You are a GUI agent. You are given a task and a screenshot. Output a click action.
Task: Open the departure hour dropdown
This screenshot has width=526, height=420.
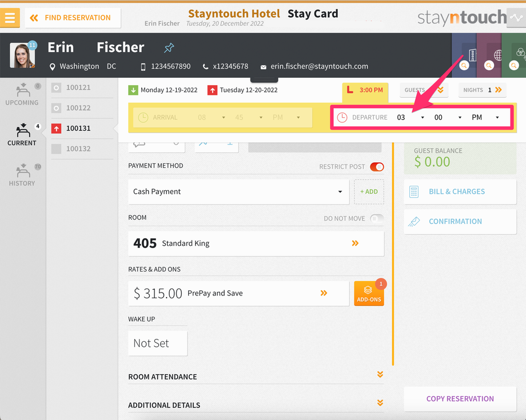click(411, 118)
